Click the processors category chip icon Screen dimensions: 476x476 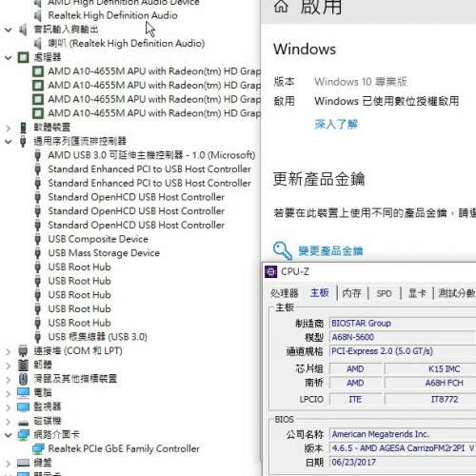point(23,57)
